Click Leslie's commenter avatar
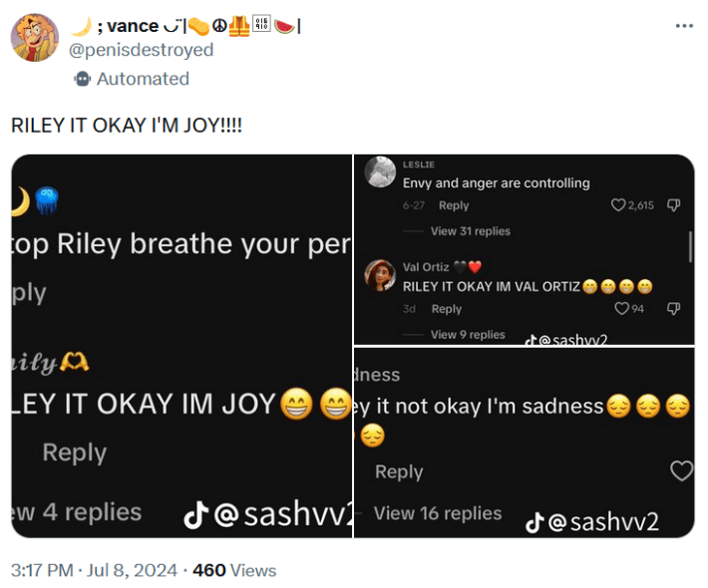Viewport: 708px width, 588px height. (x=380, y=171)
